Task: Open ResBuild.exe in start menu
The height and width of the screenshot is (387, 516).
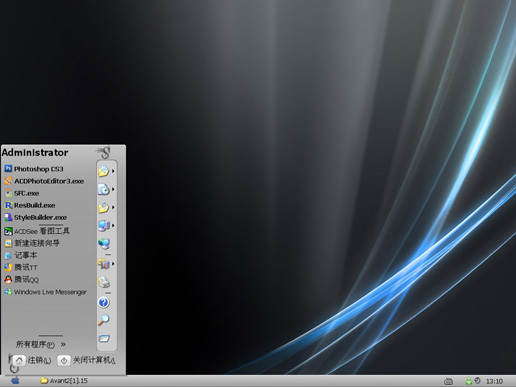Action: pos(30,205)
